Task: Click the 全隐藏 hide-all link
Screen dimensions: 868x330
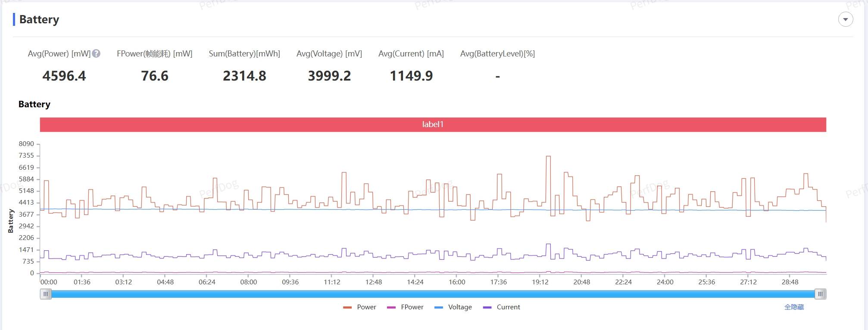Action: [794, 307]
